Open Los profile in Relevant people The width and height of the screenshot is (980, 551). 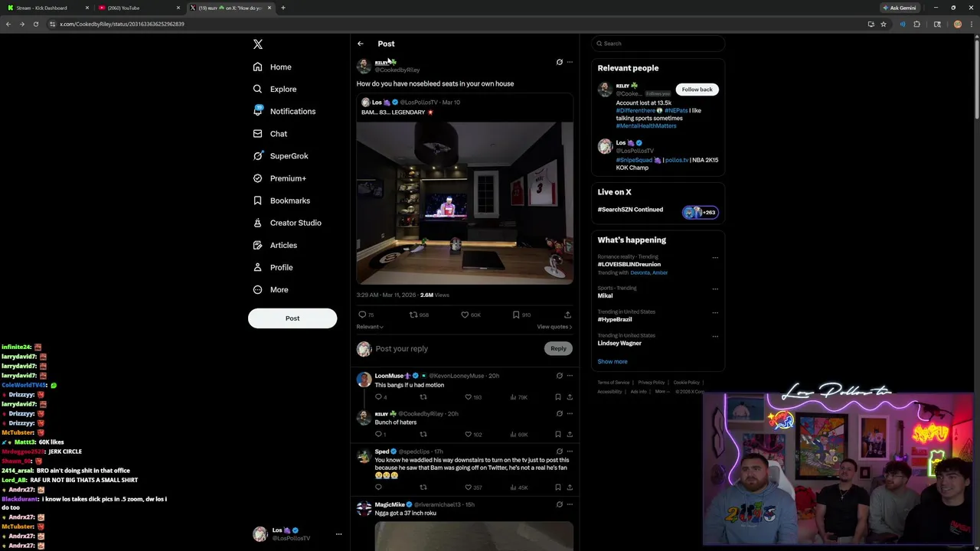coord(658,155)
